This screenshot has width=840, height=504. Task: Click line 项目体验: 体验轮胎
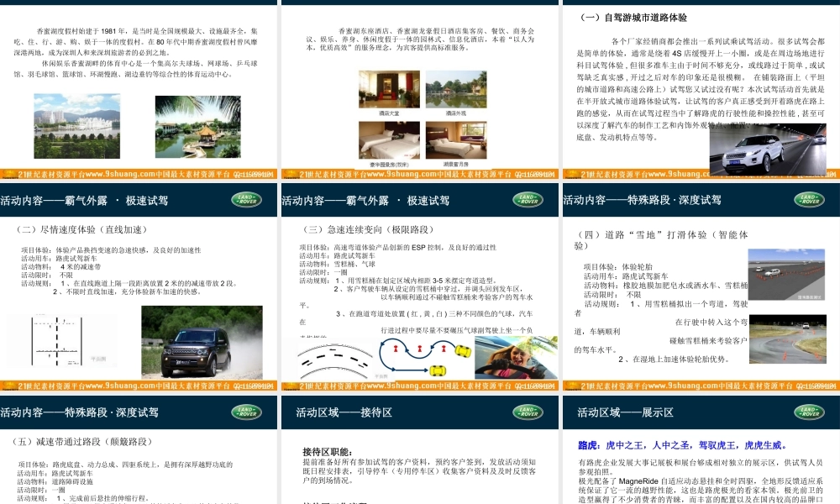618,266
